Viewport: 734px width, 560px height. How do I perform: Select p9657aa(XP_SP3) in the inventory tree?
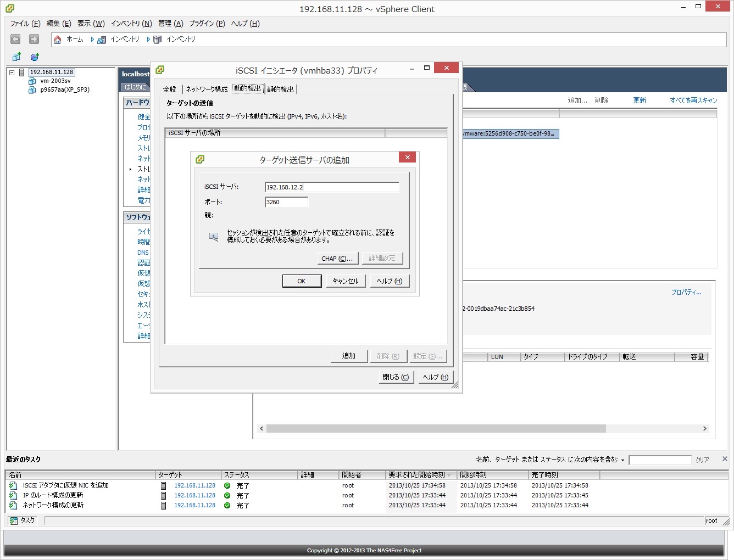[x=65, y=90]
